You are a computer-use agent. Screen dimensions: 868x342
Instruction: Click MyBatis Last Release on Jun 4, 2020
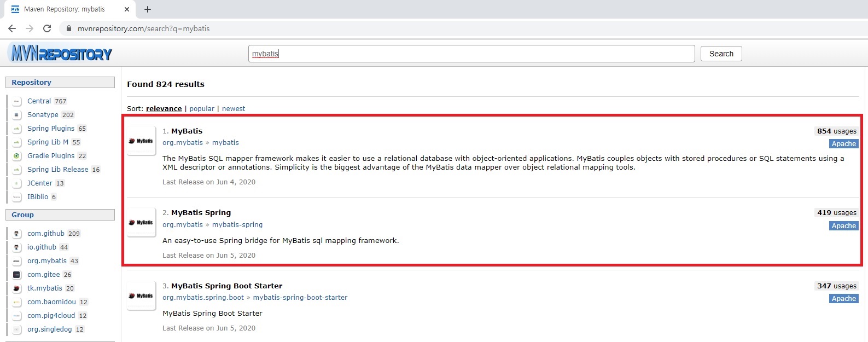pos(209,182)
